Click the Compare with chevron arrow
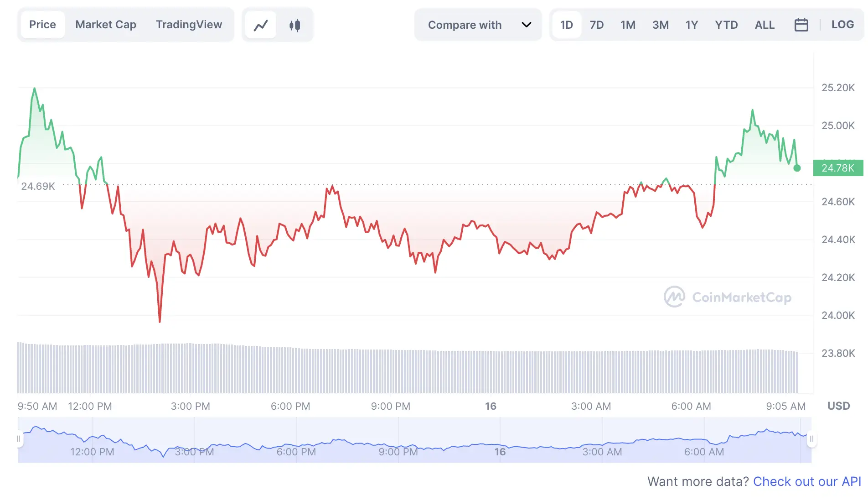Screen dimensions: 868x501 [527, 25]
